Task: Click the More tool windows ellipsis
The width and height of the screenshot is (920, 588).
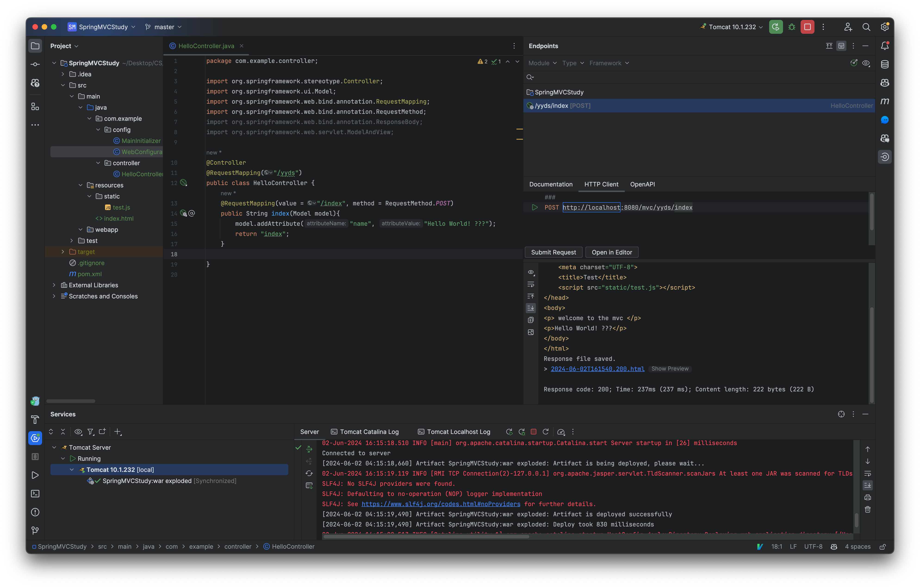Action: click(35, 125)
